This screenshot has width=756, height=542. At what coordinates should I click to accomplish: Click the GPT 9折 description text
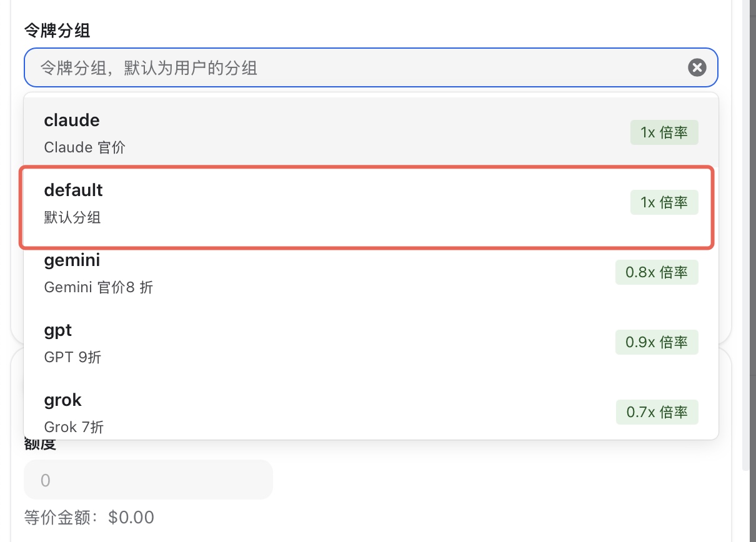72,358
